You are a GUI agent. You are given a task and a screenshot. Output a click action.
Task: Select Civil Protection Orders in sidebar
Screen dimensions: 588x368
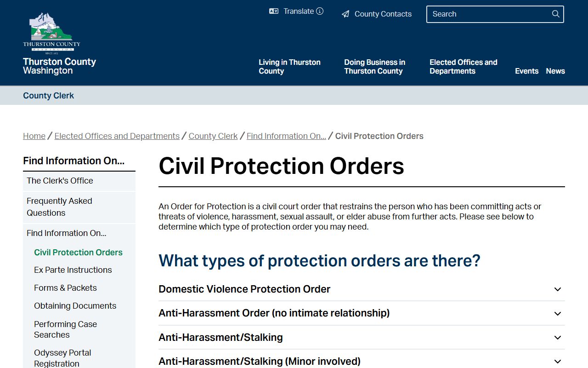coord(78,253)
